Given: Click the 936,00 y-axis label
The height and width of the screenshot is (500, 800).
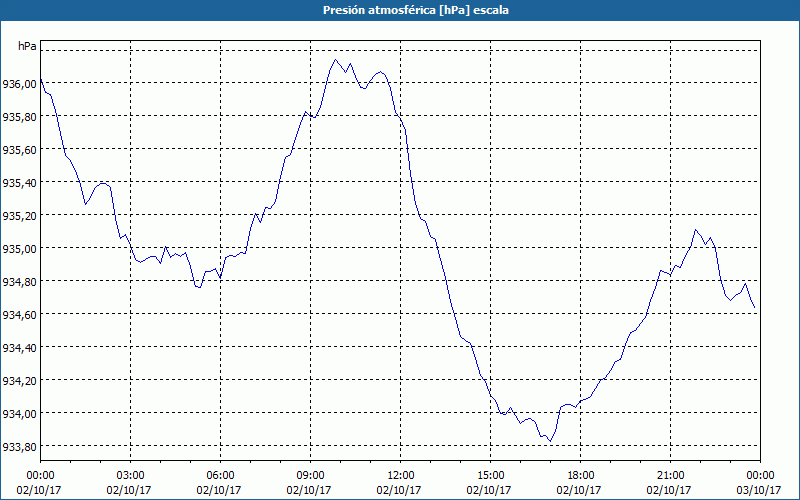Looking at the screenshot, I should [20, 84].
